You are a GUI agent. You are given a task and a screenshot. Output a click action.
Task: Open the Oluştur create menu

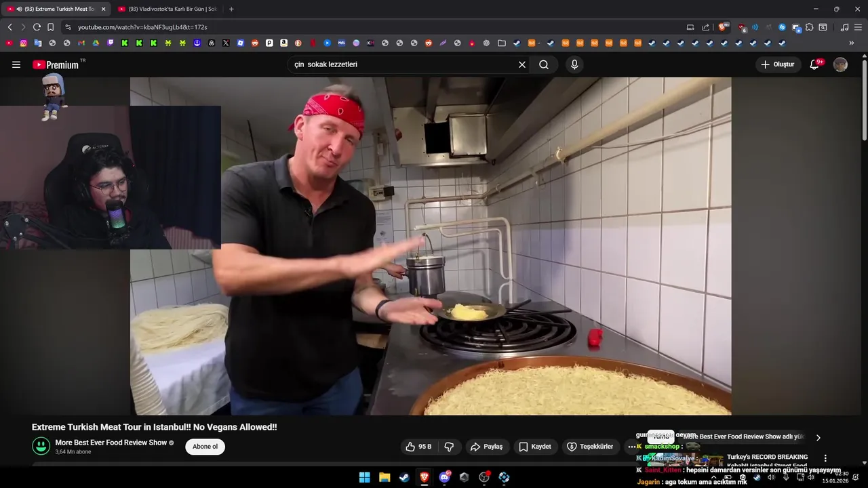pyautogui.click(x=778, y=64)
